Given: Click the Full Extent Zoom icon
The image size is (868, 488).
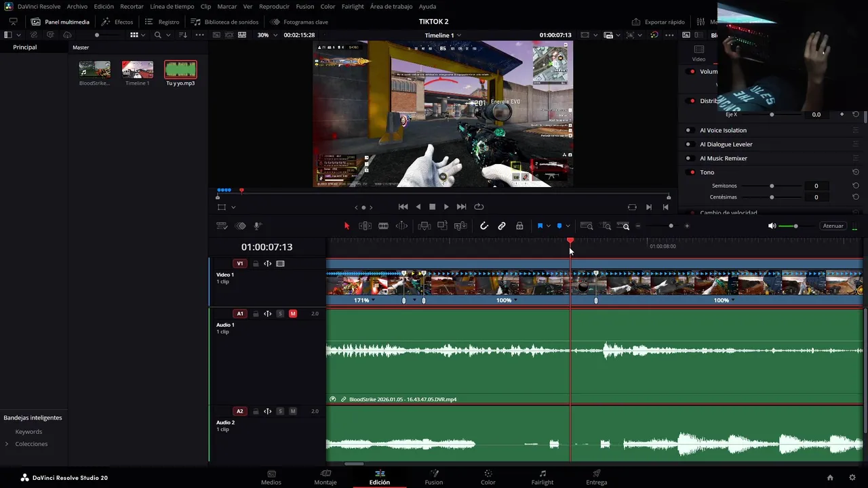Looking at the screenshot, I should (587, 226).
